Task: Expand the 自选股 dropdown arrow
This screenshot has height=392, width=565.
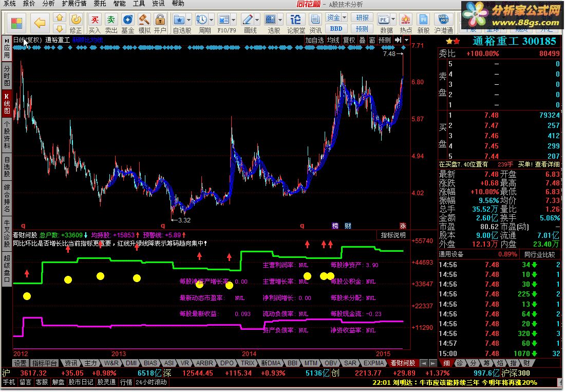Action: click(189, 20)
